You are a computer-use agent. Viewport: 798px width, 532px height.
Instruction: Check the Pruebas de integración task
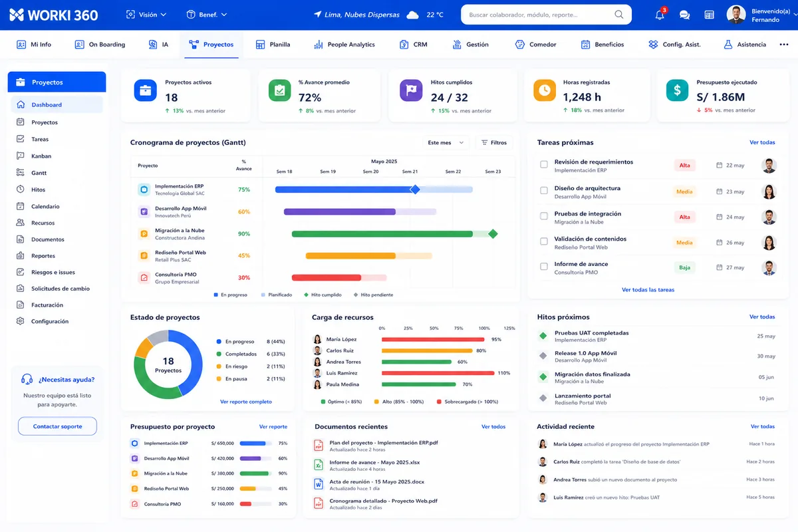544,216
